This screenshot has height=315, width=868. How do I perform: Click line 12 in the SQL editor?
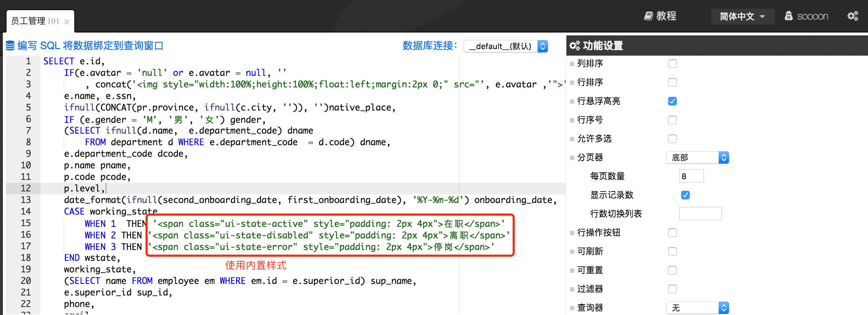pos(253,189)
